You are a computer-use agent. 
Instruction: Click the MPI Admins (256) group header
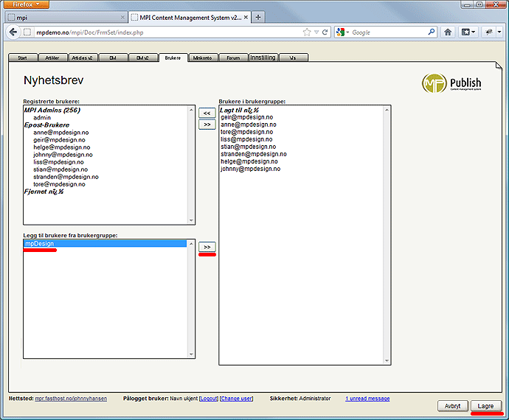[52, 110]
